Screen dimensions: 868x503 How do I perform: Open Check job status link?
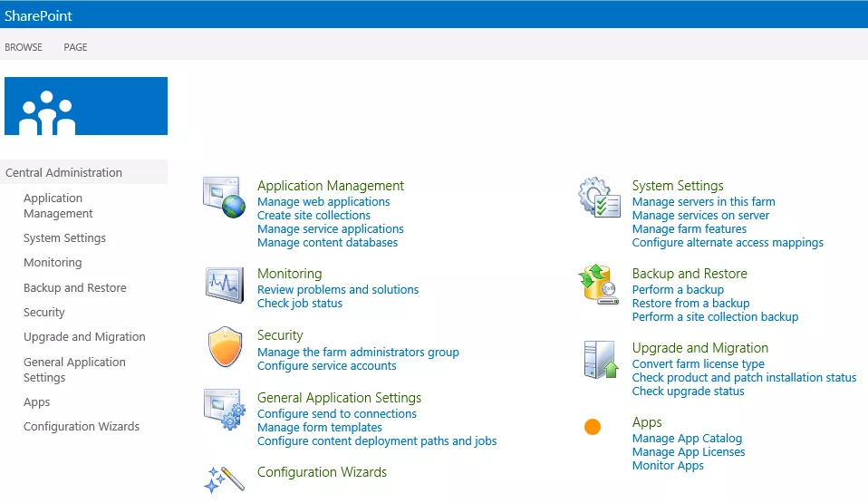(300, 303)
